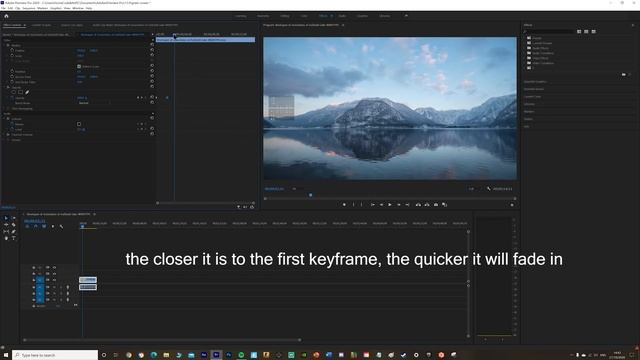Open Program Monitor settings wrench
Viewport: 640px width, 360px height.
coord(489,189)
